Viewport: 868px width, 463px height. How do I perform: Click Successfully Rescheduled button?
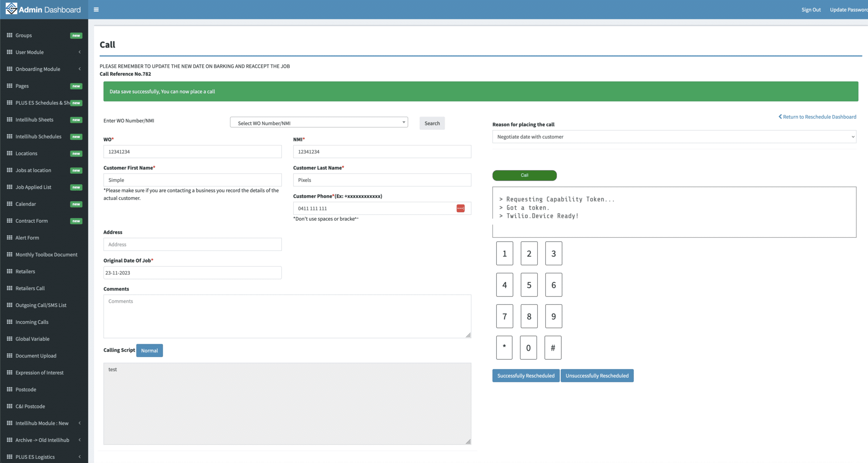pos(526,376)
